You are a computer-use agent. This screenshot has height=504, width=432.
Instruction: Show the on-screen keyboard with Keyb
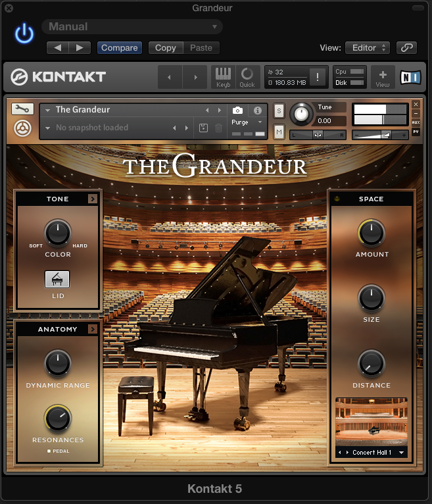click(x=223, y=77)
